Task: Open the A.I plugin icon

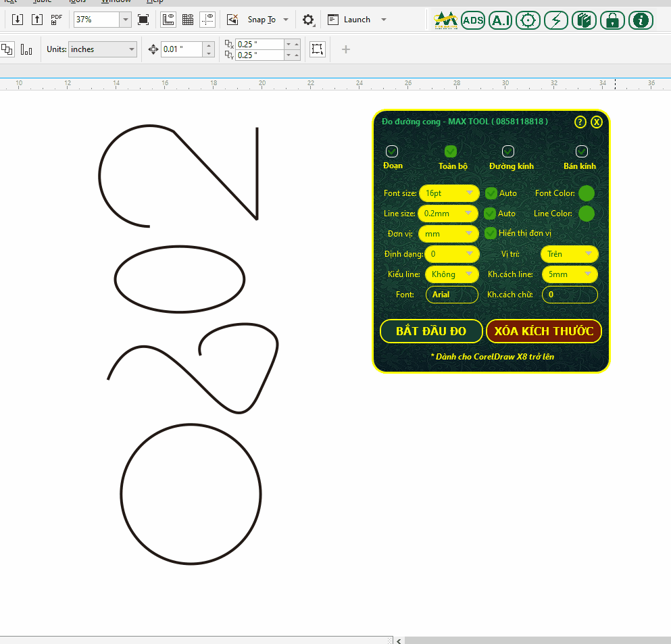Action: coord(500,20)
